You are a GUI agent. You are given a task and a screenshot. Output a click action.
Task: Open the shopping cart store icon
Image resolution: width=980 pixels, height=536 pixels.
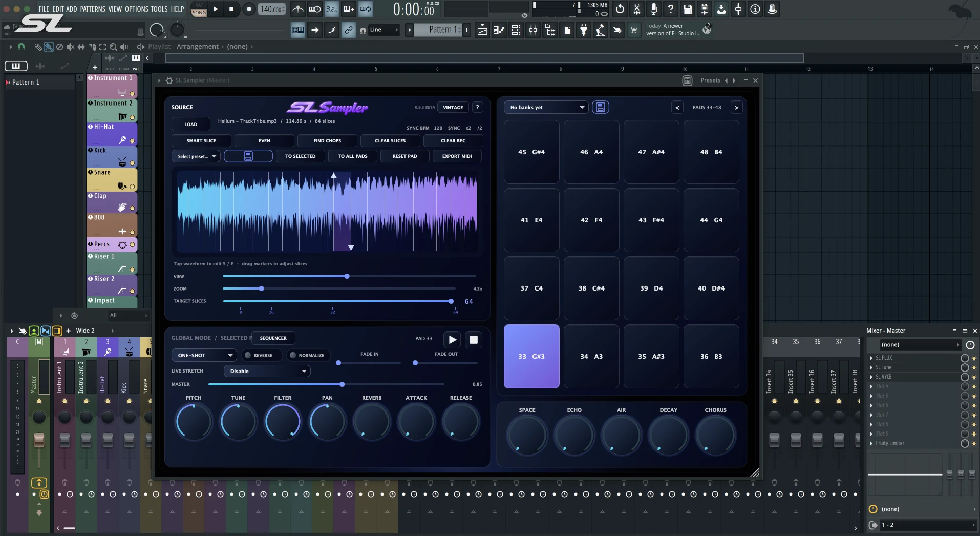[x=634, y=30]
